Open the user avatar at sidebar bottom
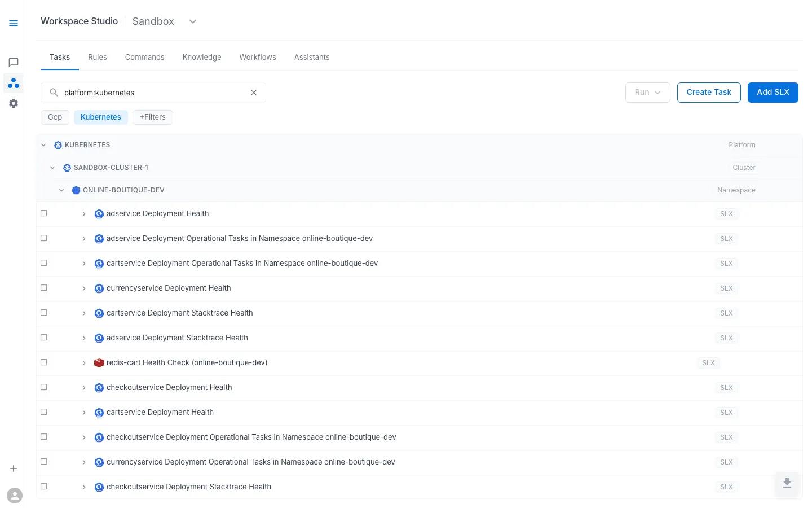 coord(15,495)
